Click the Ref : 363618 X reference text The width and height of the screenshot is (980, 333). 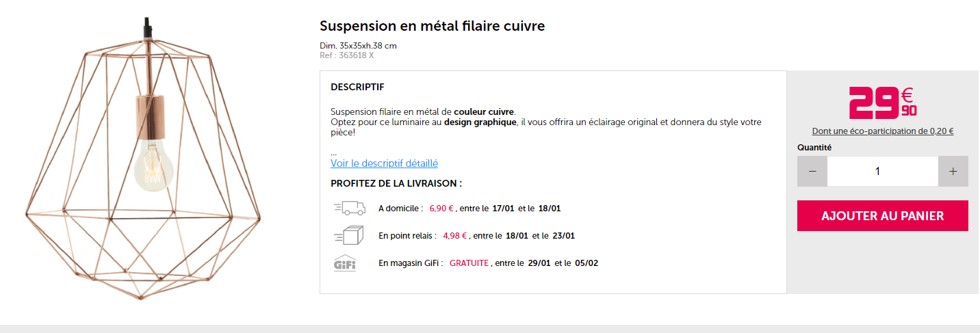tap(346, 55)
